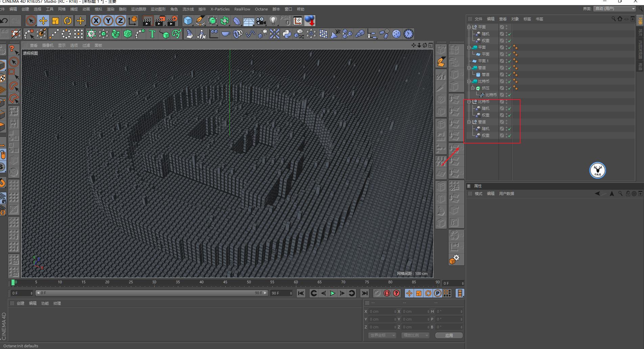This screenshot has width=644, height=349.
Task: Enable the green checkmark on 随机 under 管道
Action: pyautogui.click(x=509, y=128)
